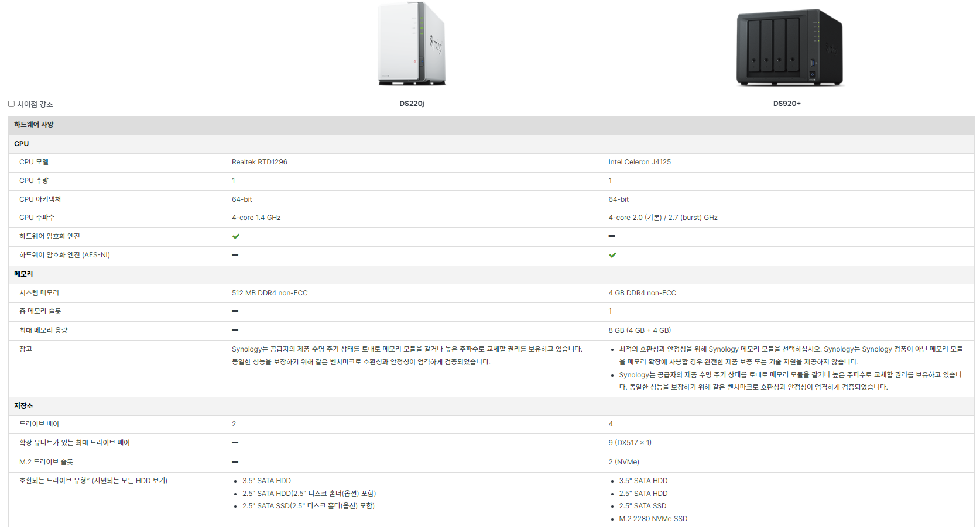
Task: Select the 8 GB (4 GB + 4 GB) value
Action: [639, 330]
